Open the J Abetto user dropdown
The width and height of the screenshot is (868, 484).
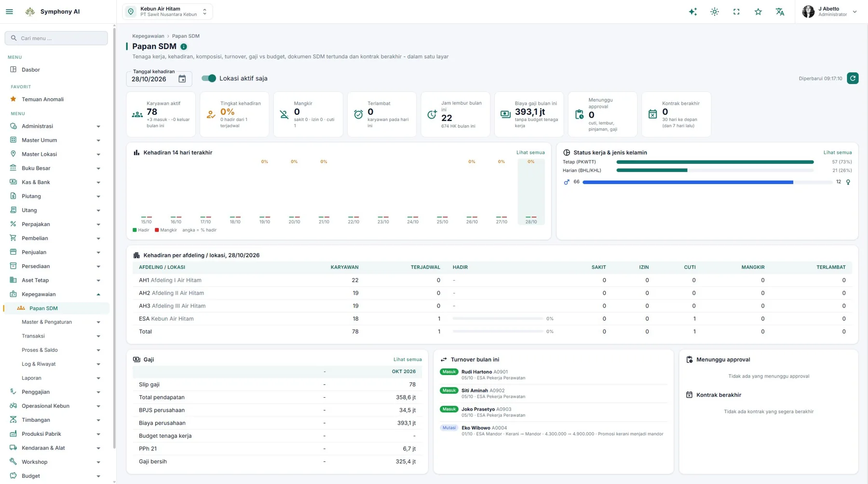(829, 12)
